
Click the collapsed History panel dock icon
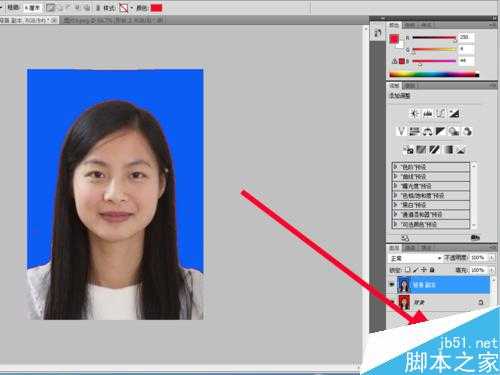coord(378,33)
